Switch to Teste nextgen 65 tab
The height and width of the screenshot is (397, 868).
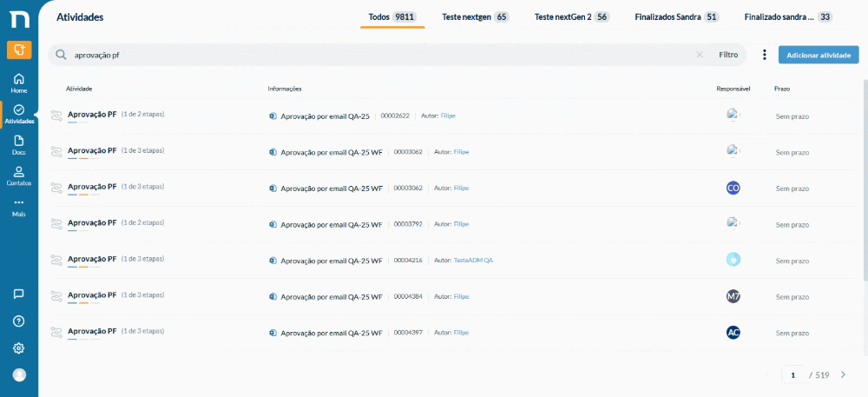tap(476, 17)
